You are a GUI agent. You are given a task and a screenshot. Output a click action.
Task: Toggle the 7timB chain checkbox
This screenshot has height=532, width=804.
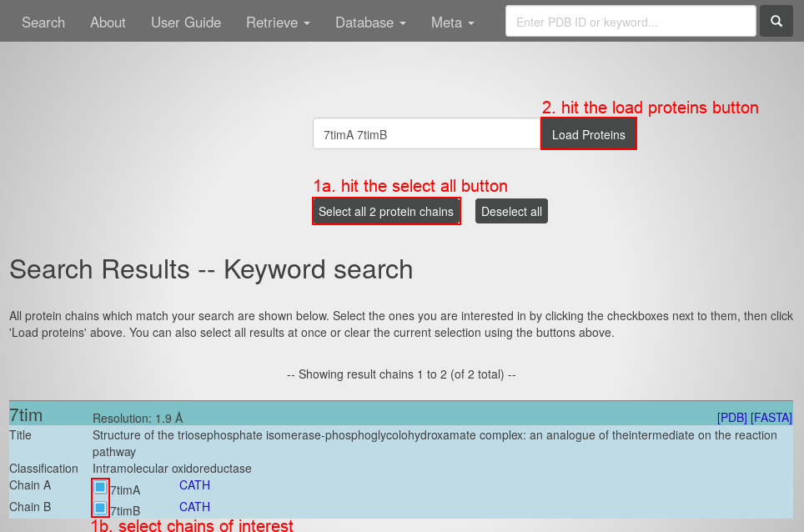[100, 508]
